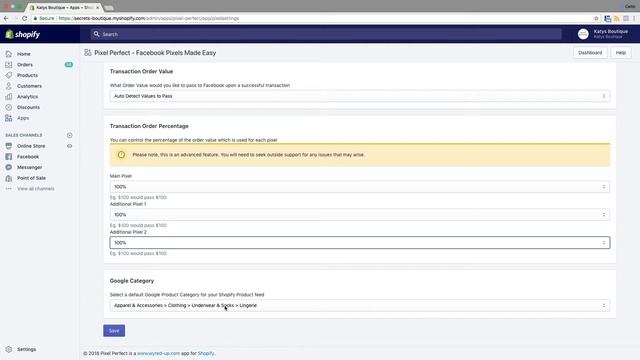Open Home from the sidebar
Screen dimensions: 640x360
[x=24, y=54]
